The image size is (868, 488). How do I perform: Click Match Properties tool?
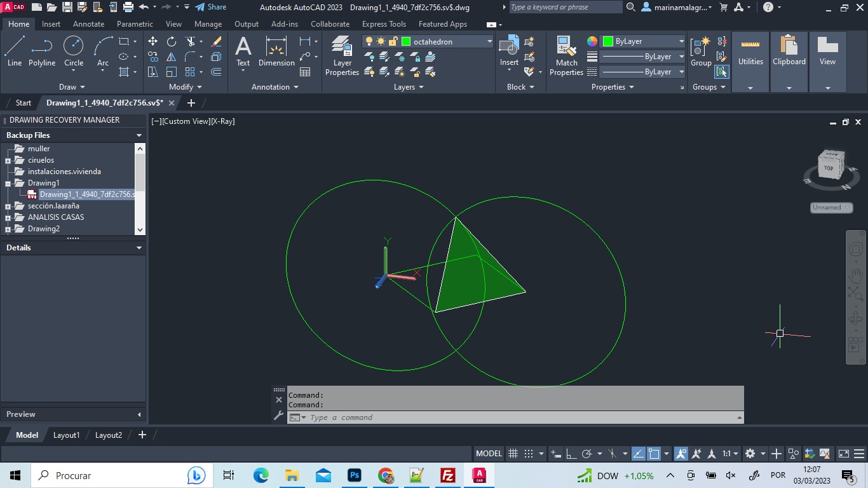pos(566,56)
